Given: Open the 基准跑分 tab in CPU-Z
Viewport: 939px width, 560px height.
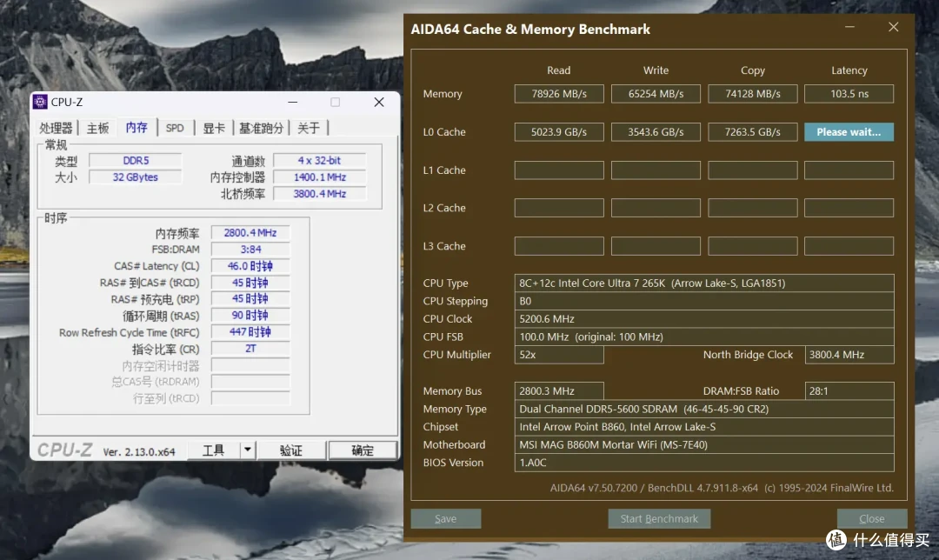Looking at the screenshot, I should pyautogui.click(x=261, y=128).
